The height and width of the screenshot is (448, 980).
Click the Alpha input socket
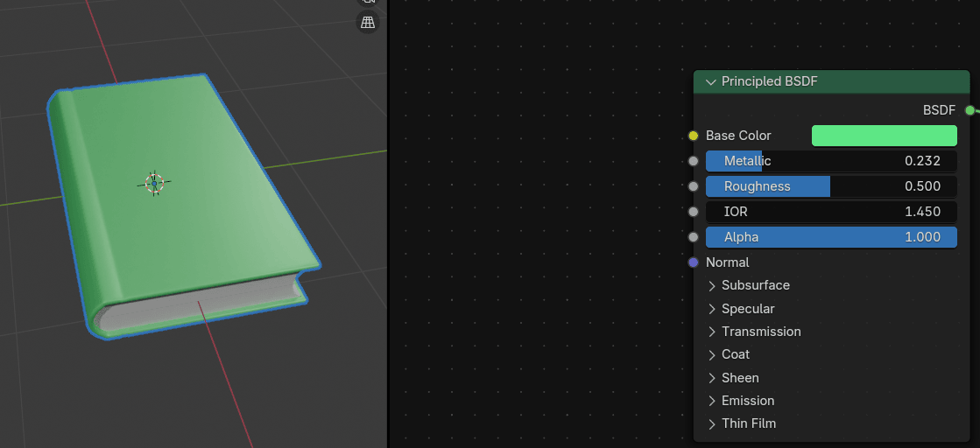[x=694, y=237]
